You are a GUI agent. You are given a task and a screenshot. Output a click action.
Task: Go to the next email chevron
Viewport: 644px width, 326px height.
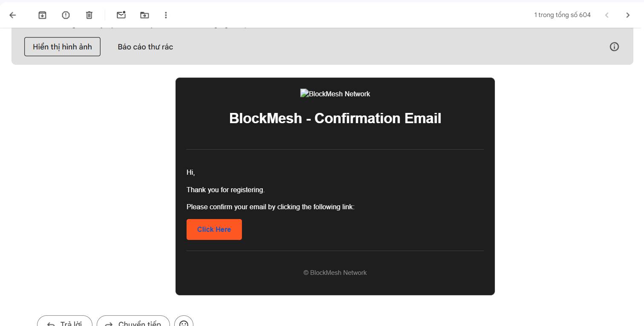628,15
